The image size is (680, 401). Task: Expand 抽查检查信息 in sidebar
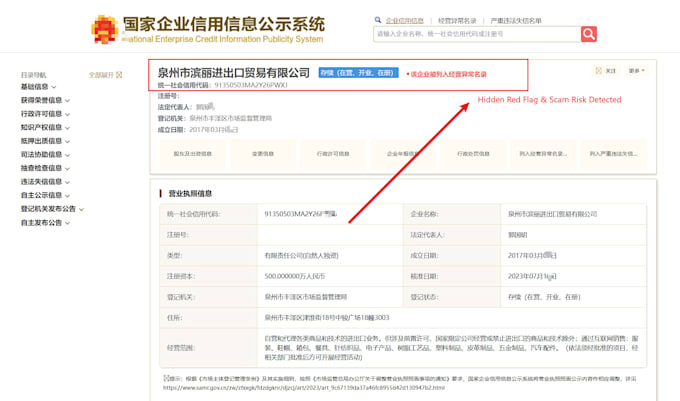pos(45,168)
